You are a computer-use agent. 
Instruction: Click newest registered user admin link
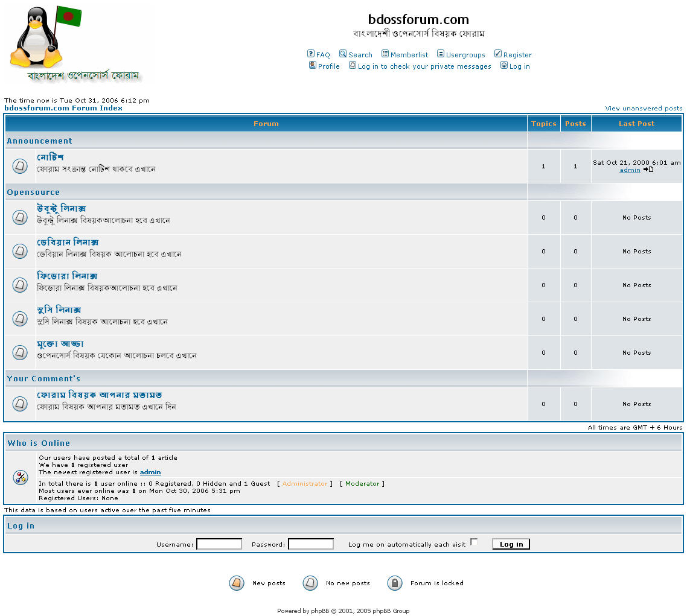click(150, 472)
